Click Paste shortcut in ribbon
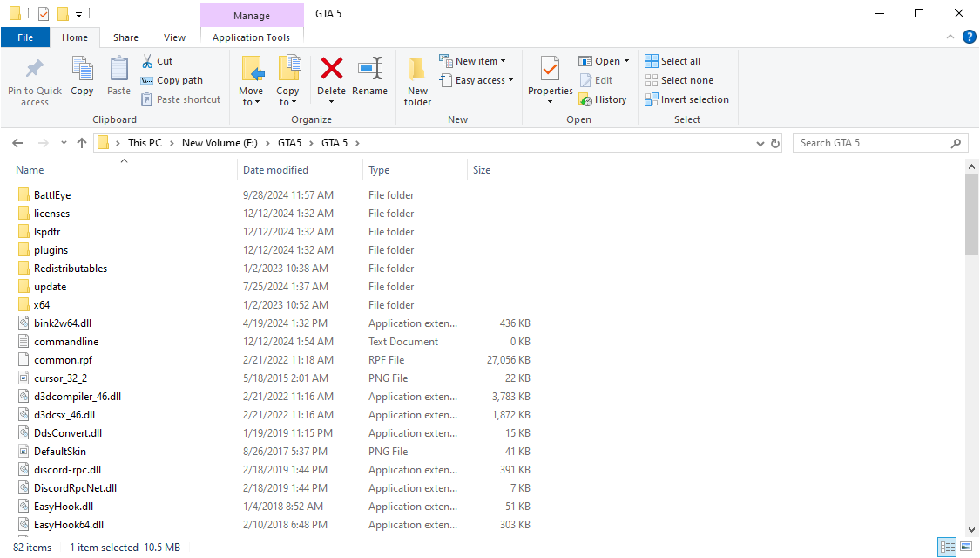The height and width of the screenshot is (558, 980). click(x=180, y=99)
